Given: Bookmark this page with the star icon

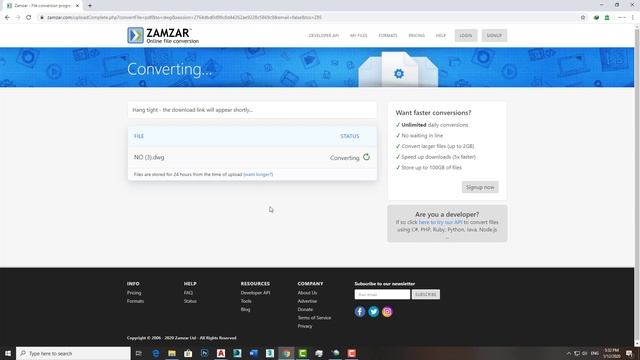Looking at the screenshot, I should (583, 18).
